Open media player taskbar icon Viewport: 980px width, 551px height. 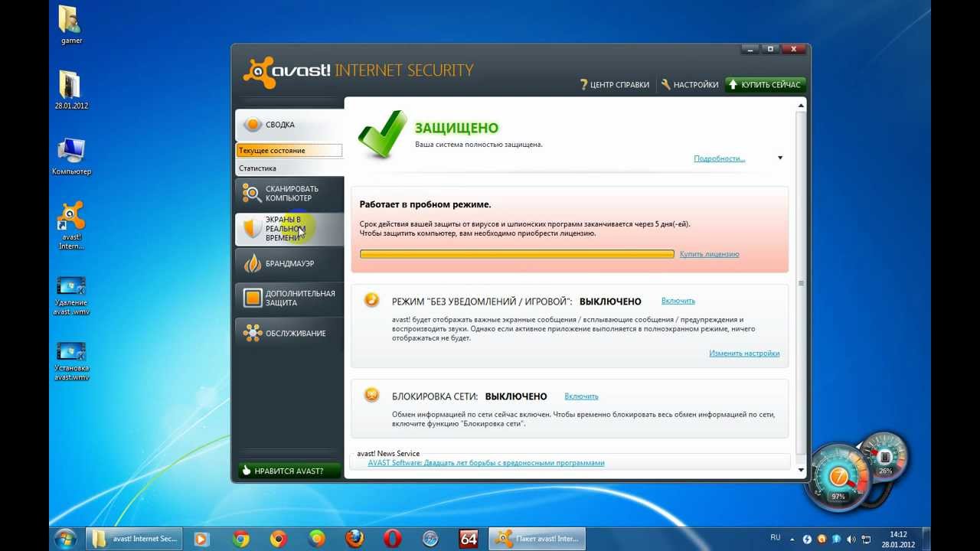[x=201, y=539]
